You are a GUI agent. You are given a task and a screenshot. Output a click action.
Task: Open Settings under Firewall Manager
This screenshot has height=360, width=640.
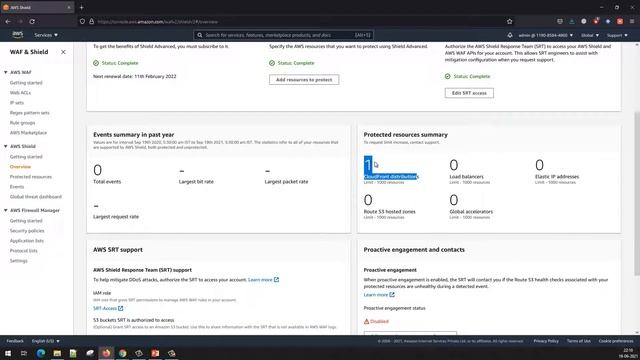pyautogui.click(x=19, y=261)
